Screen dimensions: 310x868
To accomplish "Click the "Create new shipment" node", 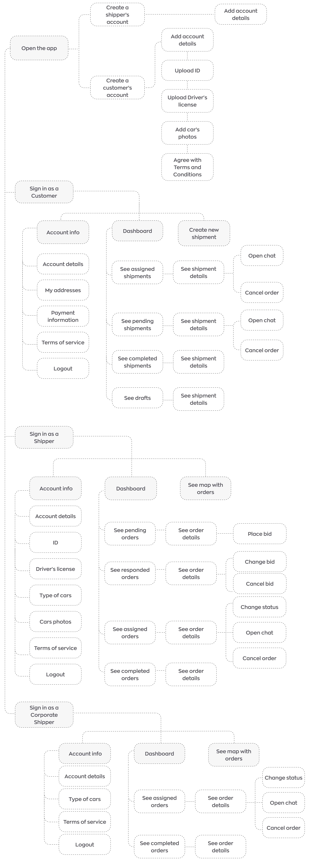I will [204, 233].
